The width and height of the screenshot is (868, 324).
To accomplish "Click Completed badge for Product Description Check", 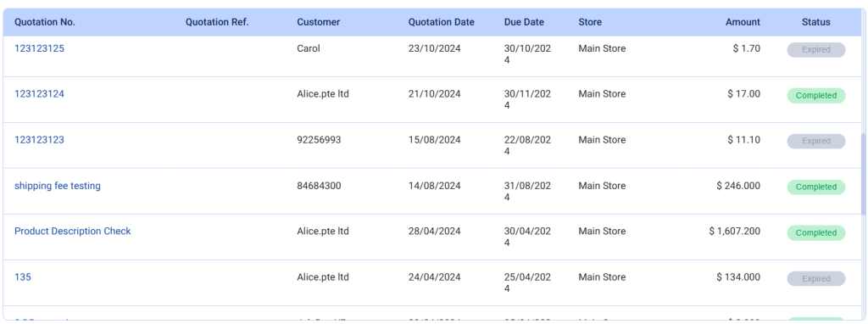I will 816,232.
